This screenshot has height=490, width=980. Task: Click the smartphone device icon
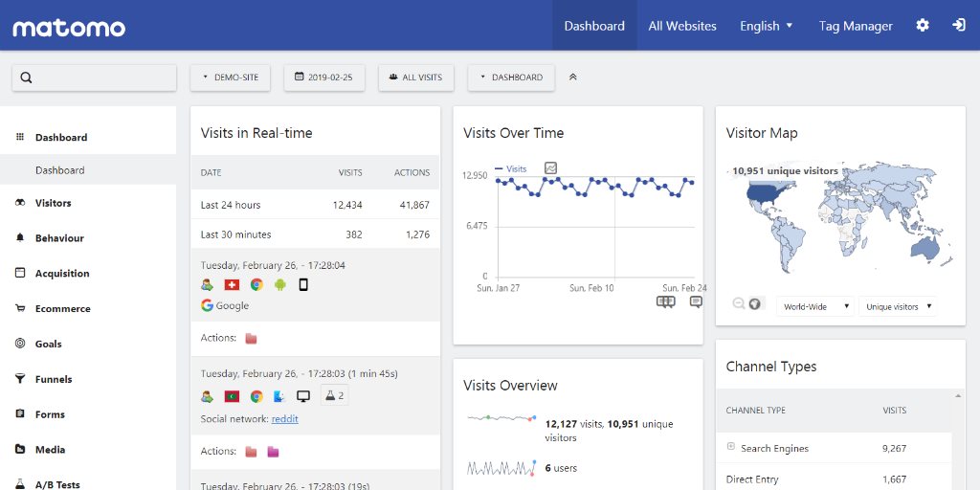303,285
